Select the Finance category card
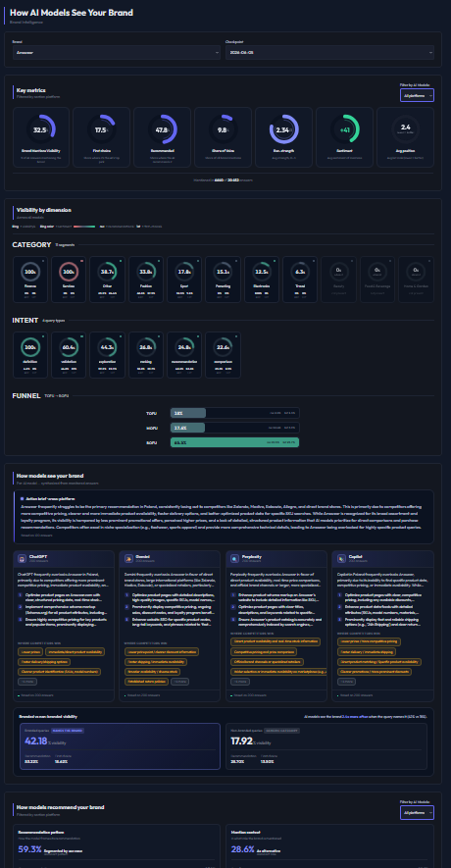The height and width of the screenshot is (868, 451). 30,280
